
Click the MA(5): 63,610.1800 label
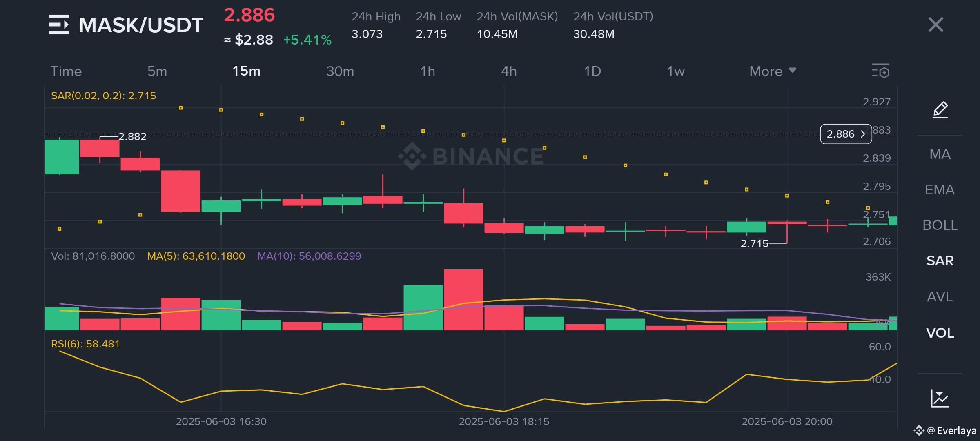(x=196, y=256)
